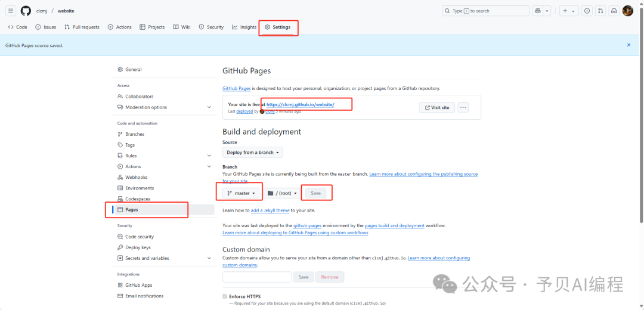Click the 'deployed' link

click(x=245, y=111)
